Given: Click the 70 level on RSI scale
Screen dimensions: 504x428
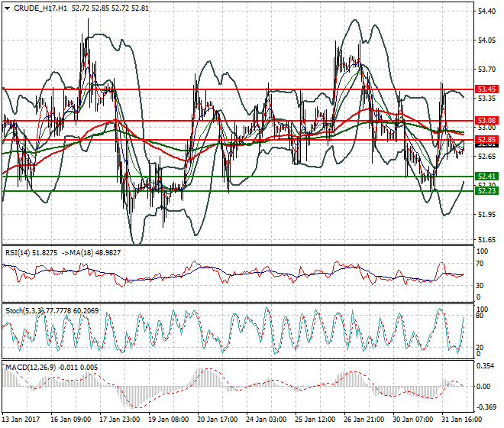Looking at the screenshot, I should (x=481, y=264).
